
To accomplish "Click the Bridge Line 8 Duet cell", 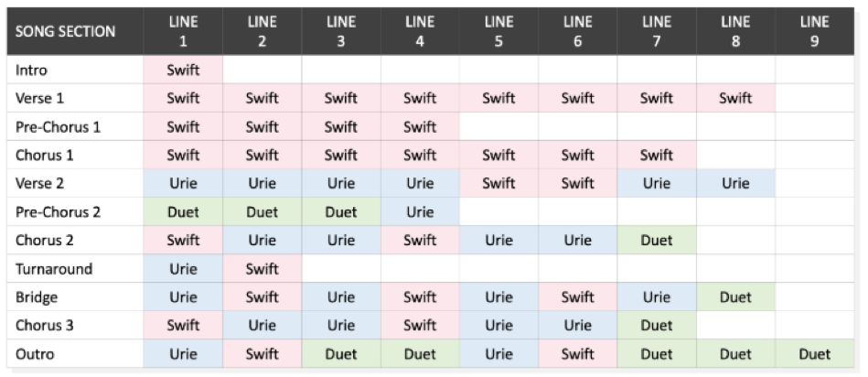I will point(735,296).
